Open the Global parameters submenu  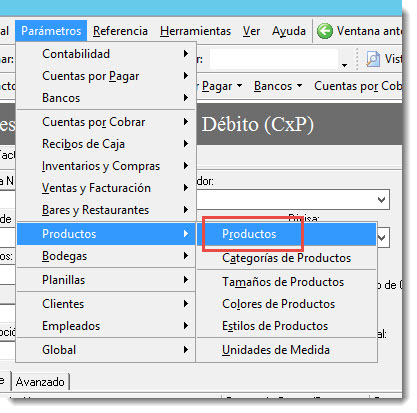106,350
